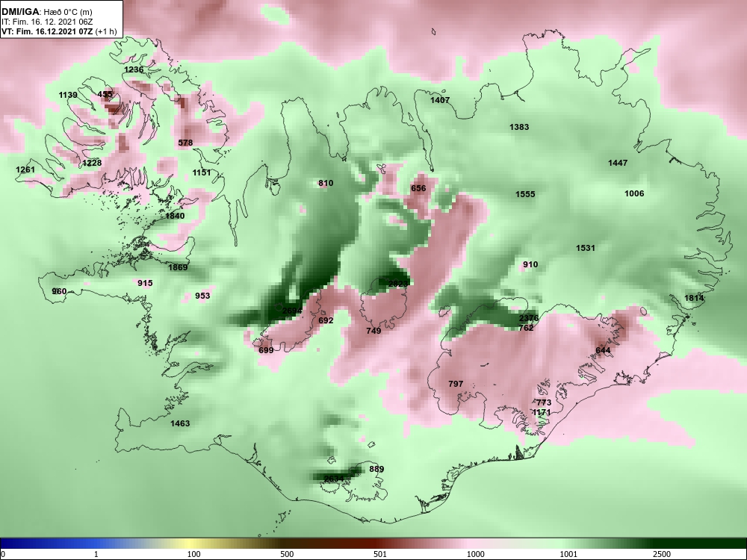Click the map value 2694
Screen dimensions: 747x560
coord(292,311)
